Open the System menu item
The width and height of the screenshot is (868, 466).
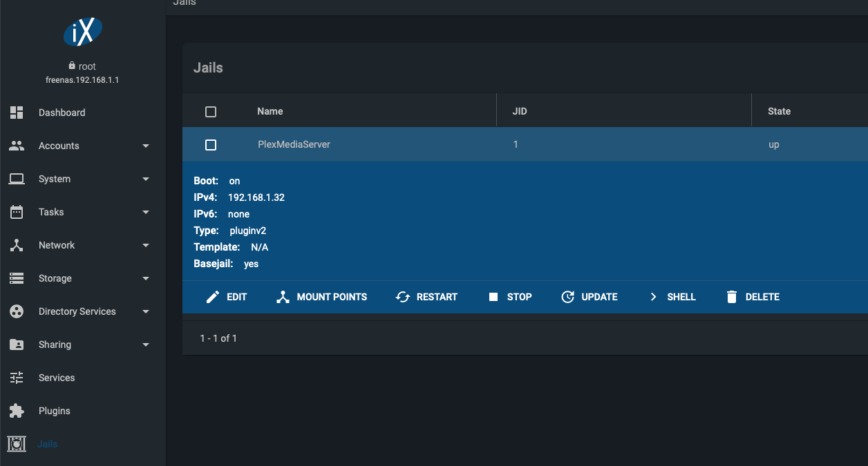[55, 179]
